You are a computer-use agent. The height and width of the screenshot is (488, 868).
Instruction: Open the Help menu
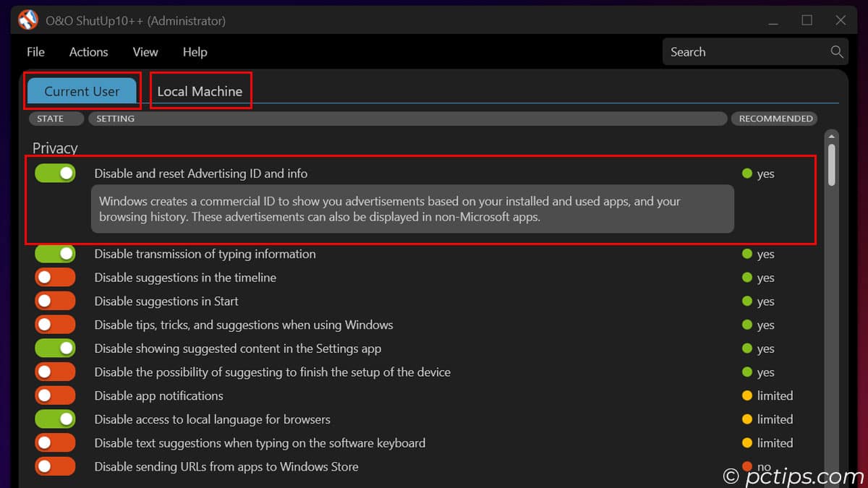point(195,52)
